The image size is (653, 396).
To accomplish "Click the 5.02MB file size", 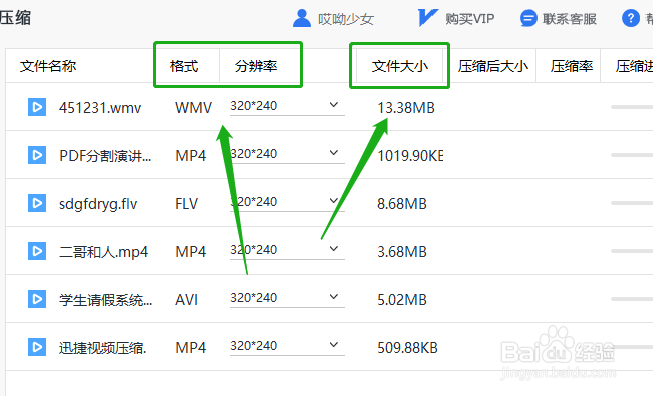I will click(x=402, y=299).
